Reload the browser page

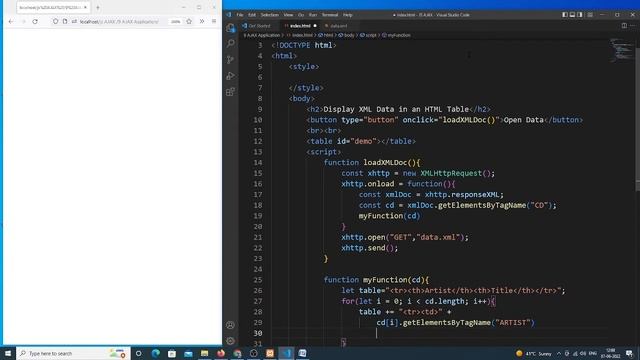[35, 21]
